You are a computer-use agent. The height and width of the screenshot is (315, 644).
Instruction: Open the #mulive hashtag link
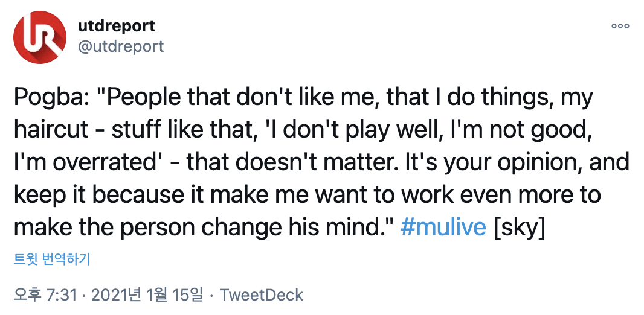pos(443,226)
